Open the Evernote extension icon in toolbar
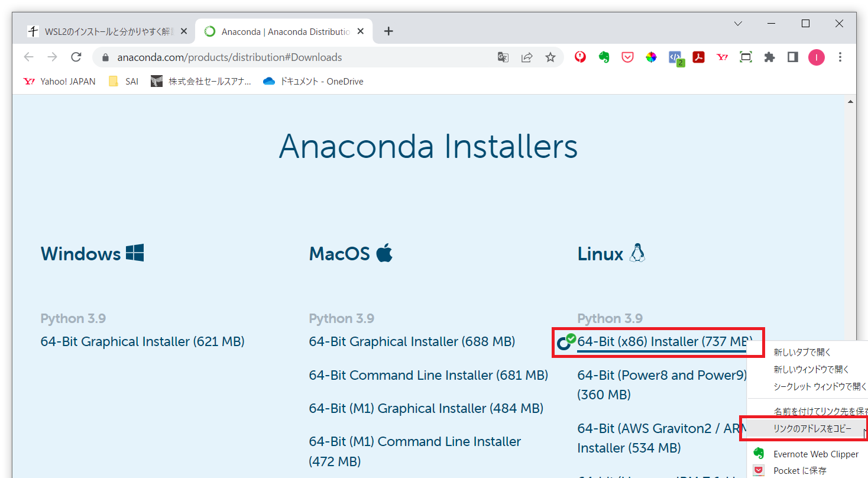868x478 pixels. point(604,57)
